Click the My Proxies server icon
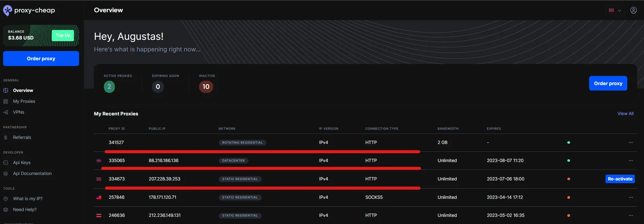Screen dimensions: 644x224 (6, 101)
